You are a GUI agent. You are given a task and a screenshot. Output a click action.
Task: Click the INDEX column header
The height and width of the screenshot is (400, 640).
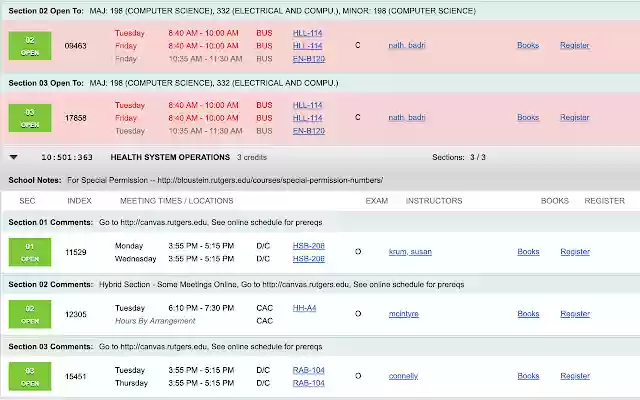[79, 201]
